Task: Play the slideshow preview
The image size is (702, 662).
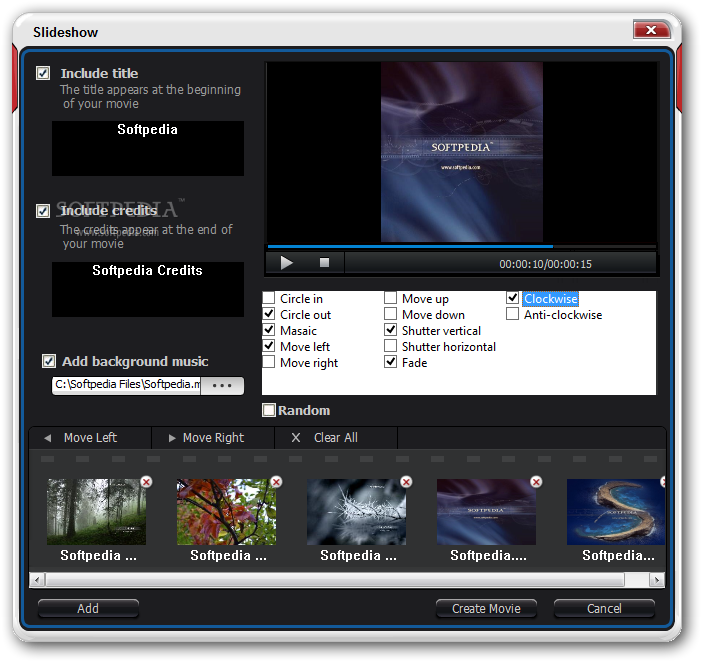Action: 287,263
